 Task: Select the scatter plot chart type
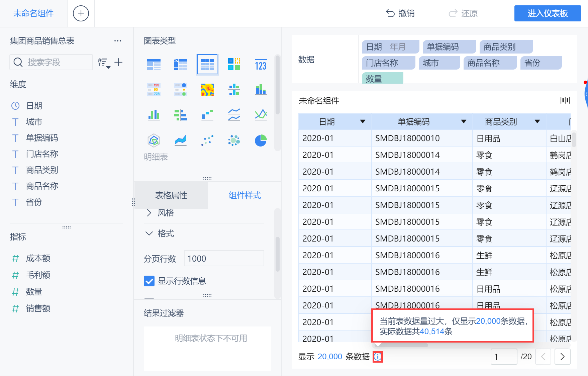207,140
